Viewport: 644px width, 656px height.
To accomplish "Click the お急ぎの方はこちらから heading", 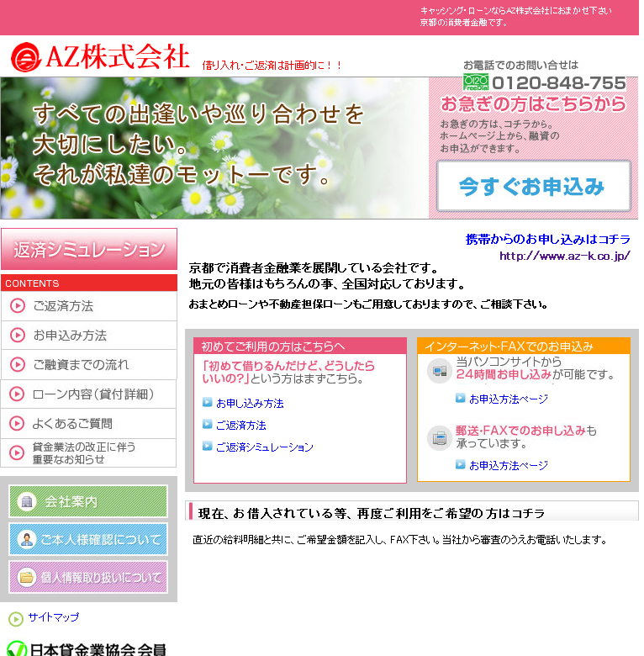I will [534, 103].
